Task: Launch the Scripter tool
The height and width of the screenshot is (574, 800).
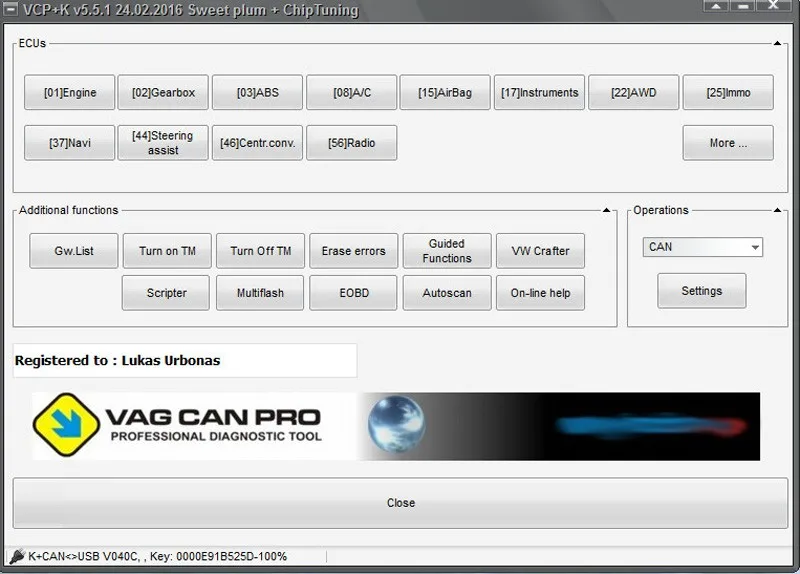Action: click(x=166, y=293)
